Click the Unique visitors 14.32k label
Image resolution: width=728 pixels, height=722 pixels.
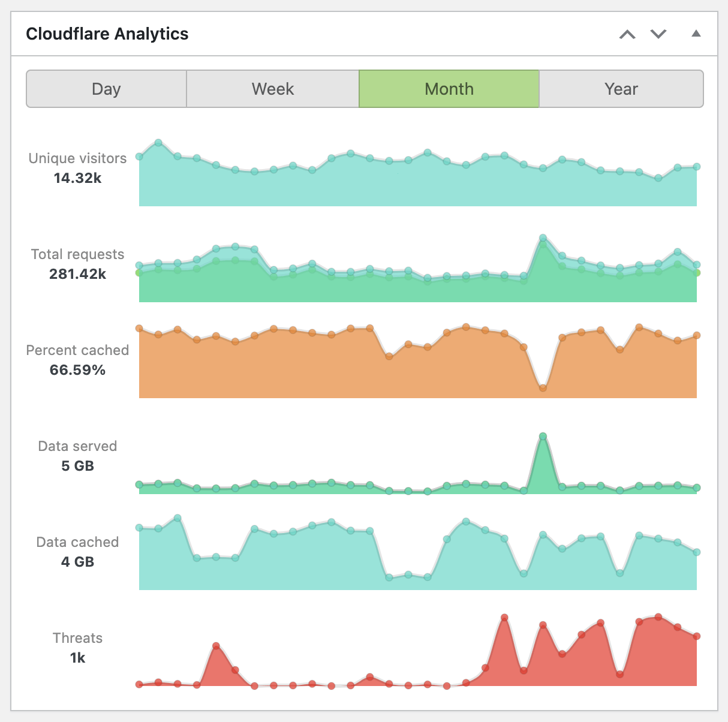point(77,168)
